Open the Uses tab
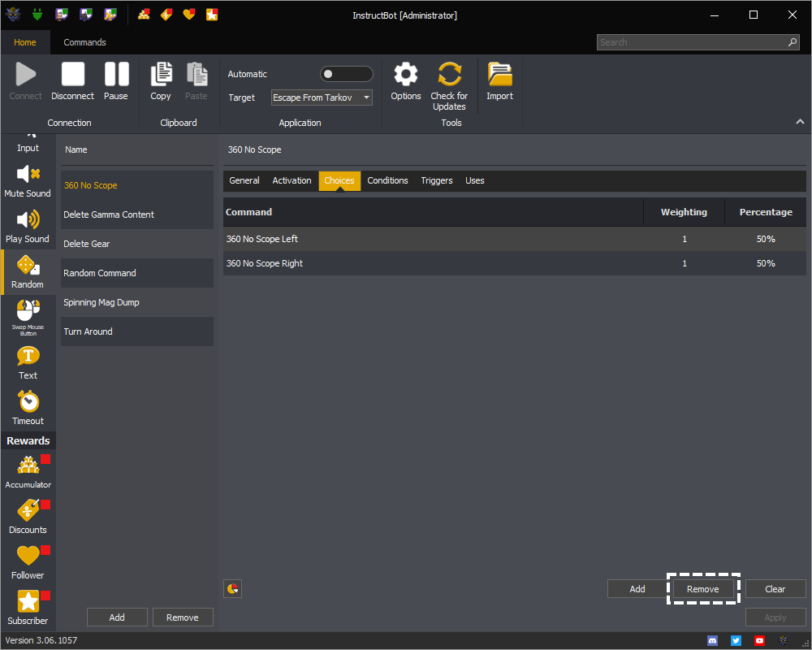The height and width of the screenshot is (650, 812). coord(475,180)
